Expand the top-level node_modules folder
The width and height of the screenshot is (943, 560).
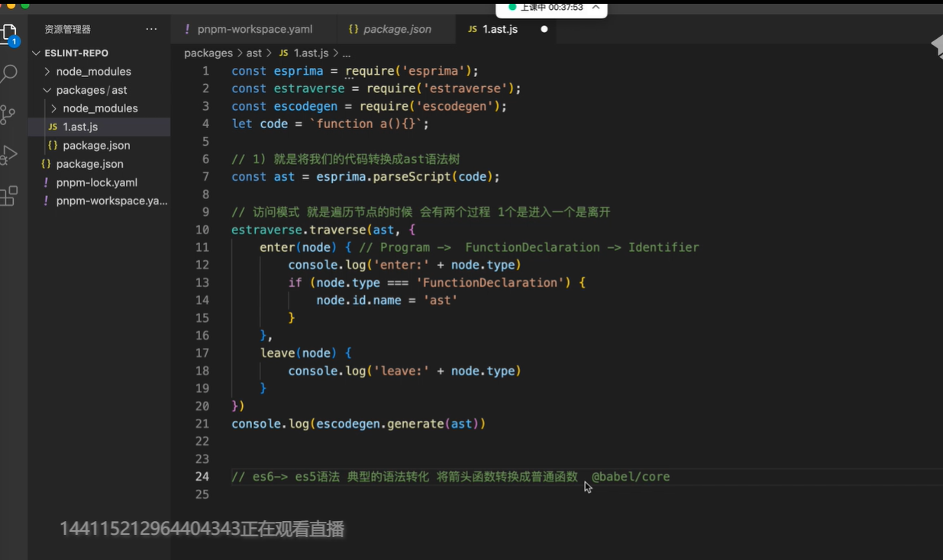point(93,72)
